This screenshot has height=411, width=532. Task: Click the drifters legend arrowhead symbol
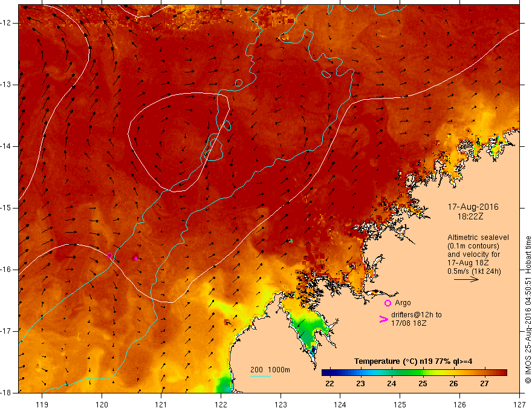click(383, 319)
